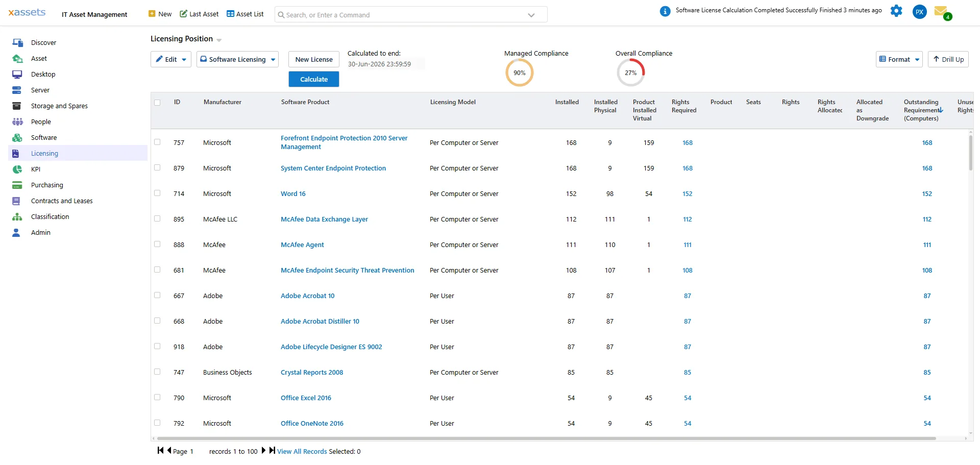Viewport: 980px width, 465px height.
Task: Click the Asset List grid icon
Action: coord(230,14)
